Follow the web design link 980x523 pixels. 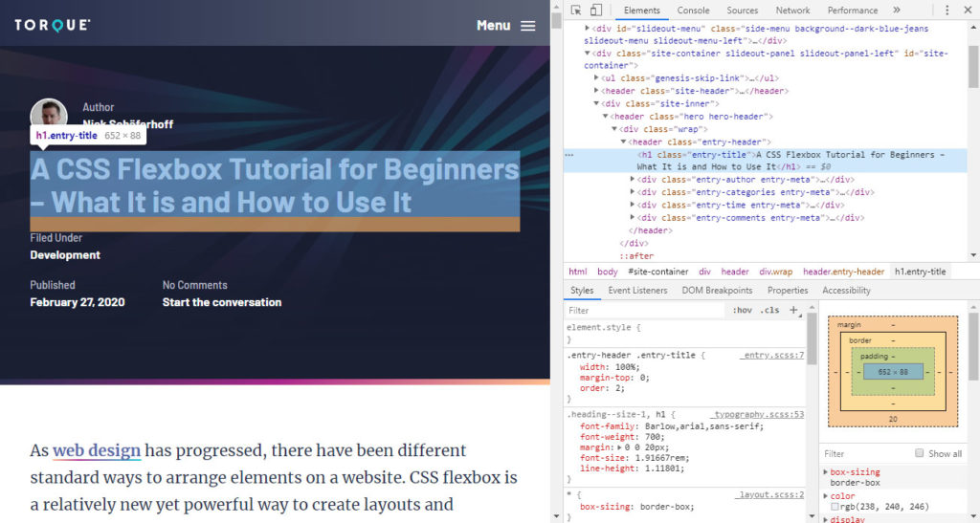pos(97,450)
